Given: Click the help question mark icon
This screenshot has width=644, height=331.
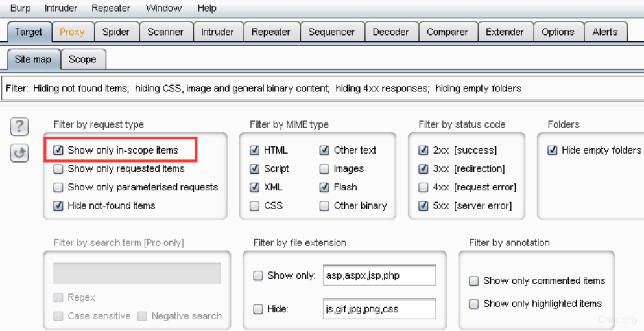Looking at the screenshot, I should click(19, 127).
